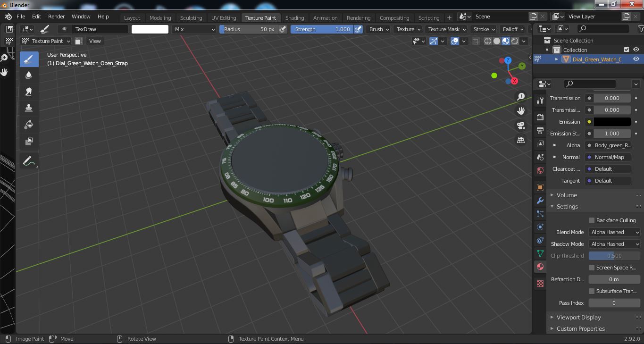This screenshot has height=344, width=644.
Task: Open the Blend Mode Alpha Hashed dropdown
Action: pyautogui.click(x=614, y=232)
